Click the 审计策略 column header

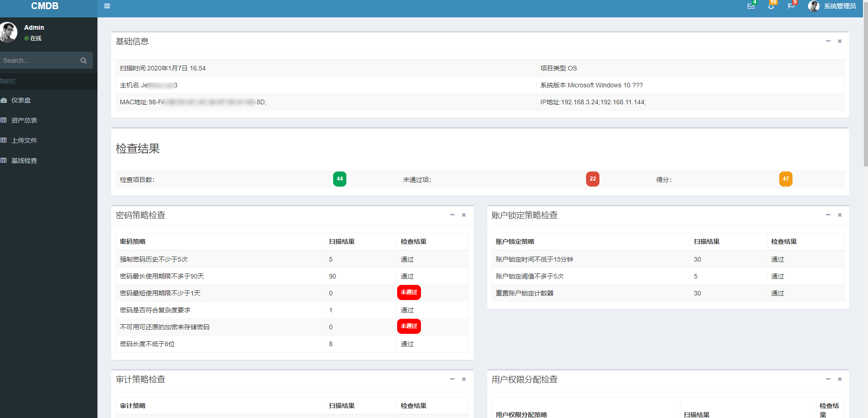221,406
